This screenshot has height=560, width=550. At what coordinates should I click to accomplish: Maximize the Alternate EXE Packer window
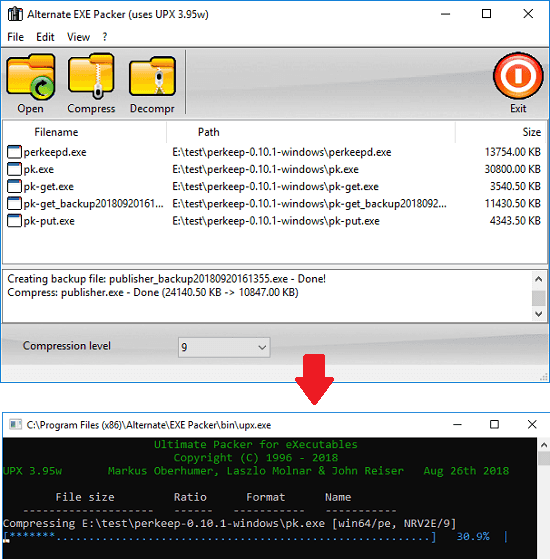pos(486,14)
